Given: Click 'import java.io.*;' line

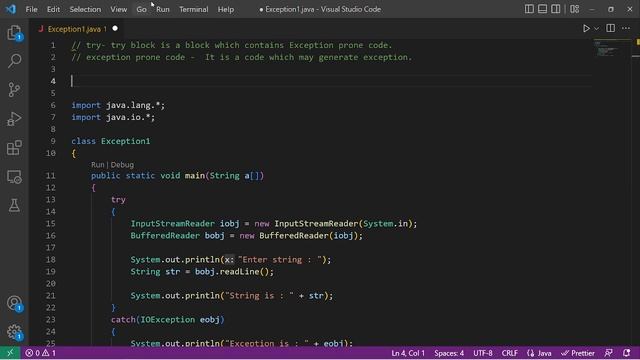Looking at the screenshot, I should (x=113, y=117).
